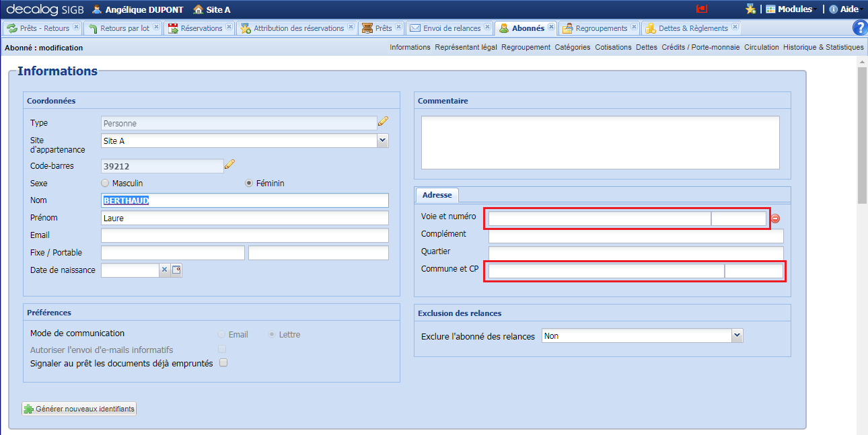Click into the Email input field
868x435 pixels.
(244, 235)
